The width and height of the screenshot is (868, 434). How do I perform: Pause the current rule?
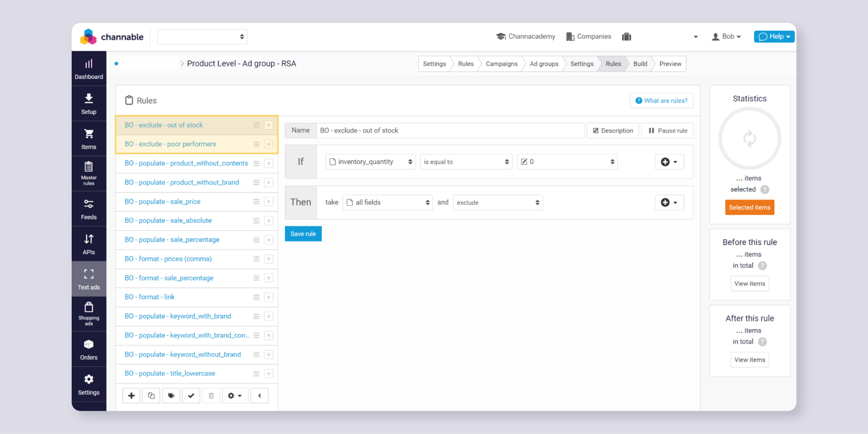[667, 130]
